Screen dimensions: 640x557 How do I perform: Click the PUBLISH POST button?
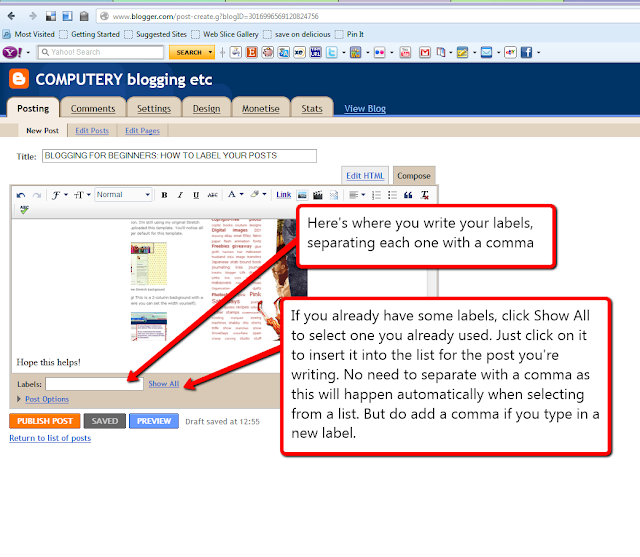point(45,421)
